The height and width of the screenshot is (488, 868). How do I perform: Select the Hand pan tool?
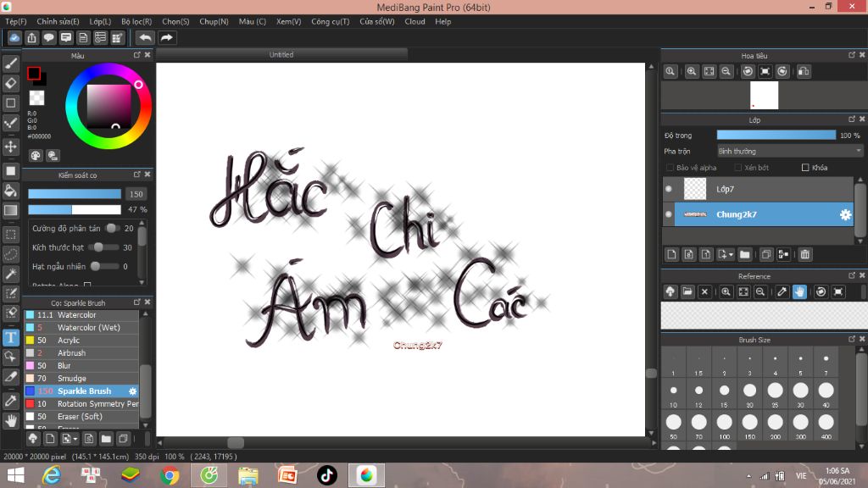[10, 420]
